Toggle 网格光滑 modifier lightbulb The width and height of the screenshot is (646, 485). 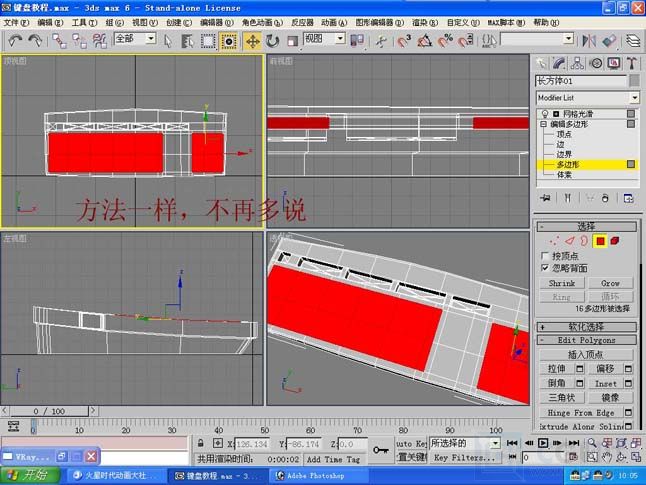pos(545,114)
